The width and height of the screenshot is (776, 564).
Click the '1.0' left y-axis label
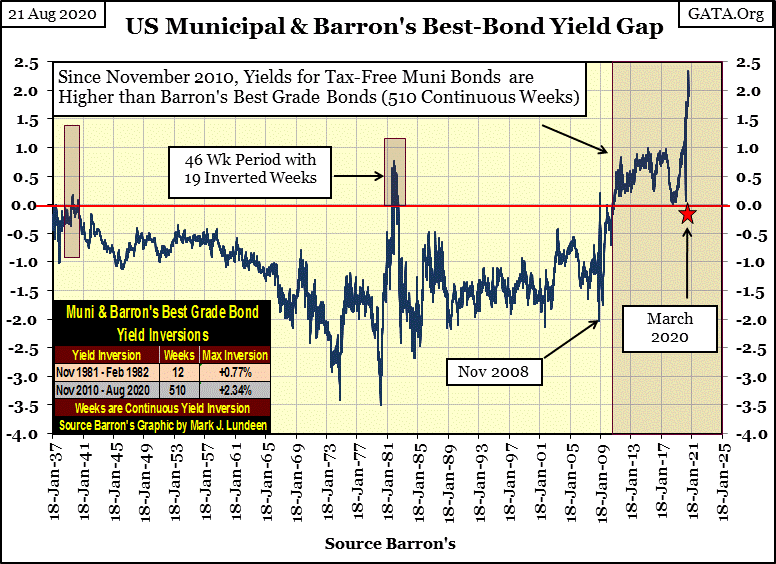coord(27,149)
